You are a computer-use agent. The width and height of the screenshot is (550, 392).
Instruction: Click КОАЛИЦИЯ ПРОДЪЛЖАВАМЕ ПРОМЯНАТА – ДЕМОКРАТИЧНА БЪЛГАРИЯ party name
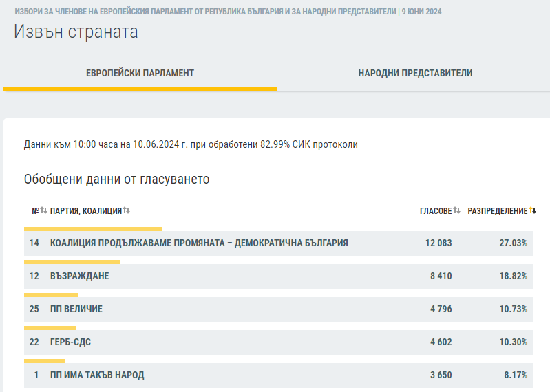(199, 243)
